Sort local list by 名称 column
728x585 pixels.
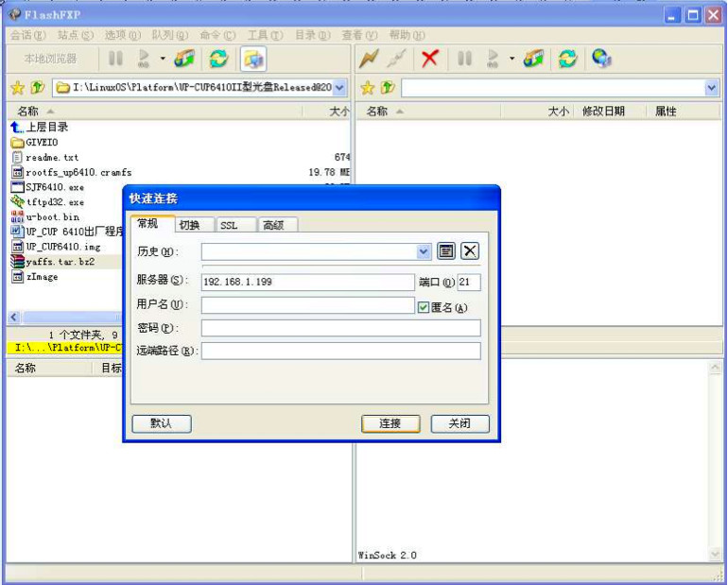27,112
